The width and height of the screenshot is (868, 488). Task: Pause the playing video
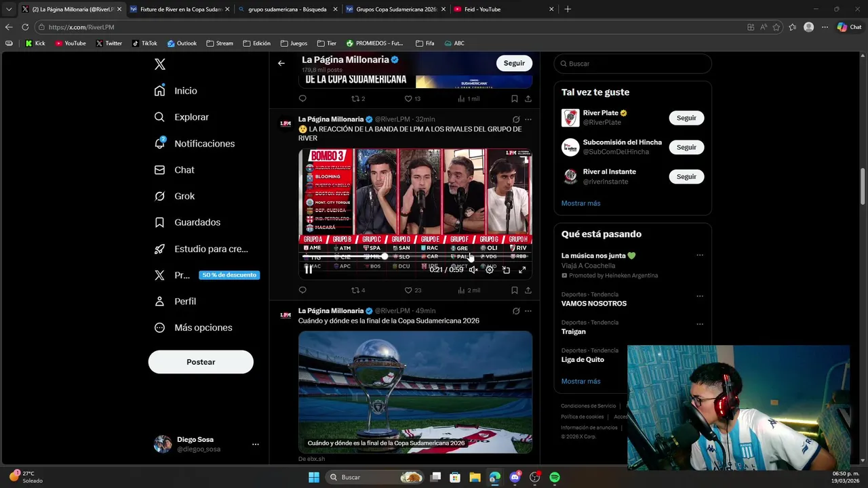[308, 270]
